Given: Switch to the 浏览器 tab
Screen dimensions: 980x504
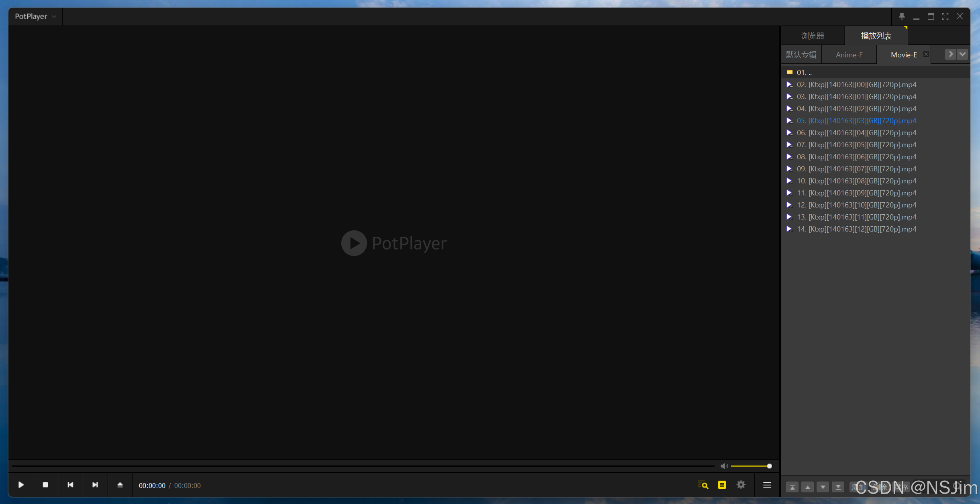Looking at the screenshot, I should pos(813,36).
